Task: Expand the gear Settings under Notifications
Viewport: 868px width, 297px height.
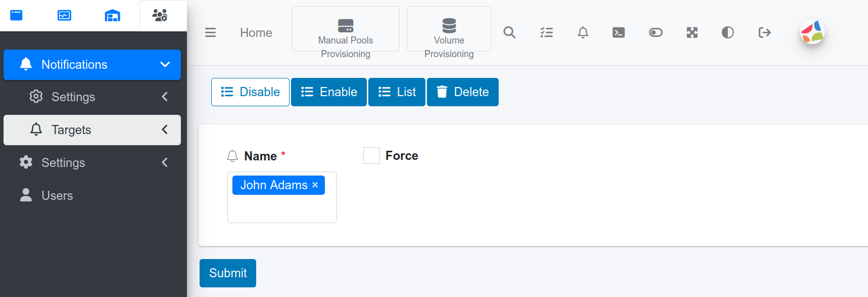Action: pos(92,97)
